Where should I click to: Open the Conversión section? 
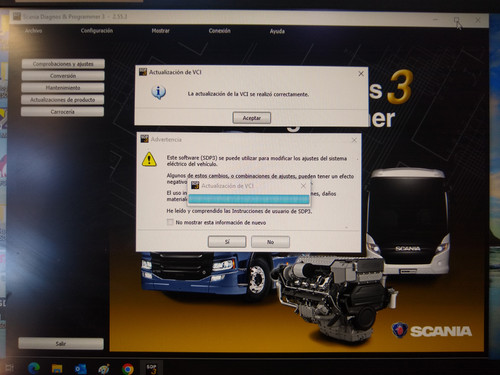tap(63, 76)
